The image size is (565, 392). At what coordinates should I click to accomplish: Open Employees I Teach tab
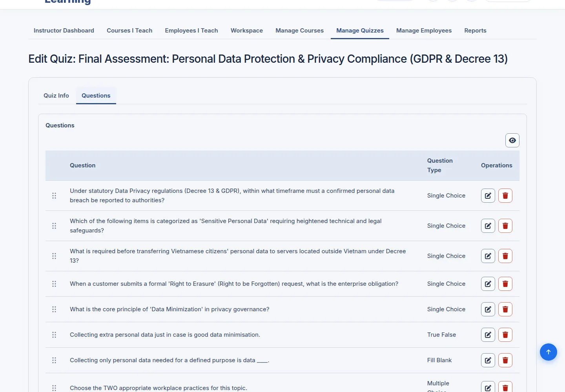click(x=191, y=31)
